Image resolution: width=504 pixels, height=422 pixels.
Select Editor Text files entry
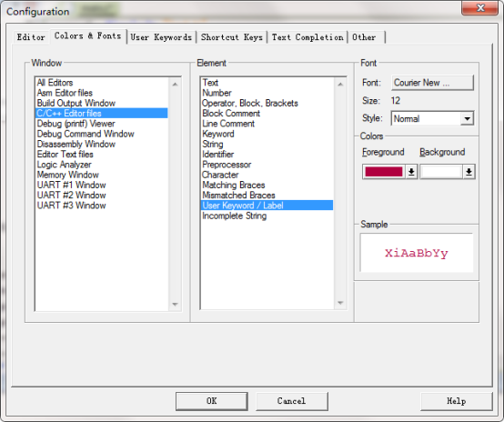pyautogui.click(x=102, y=155)
